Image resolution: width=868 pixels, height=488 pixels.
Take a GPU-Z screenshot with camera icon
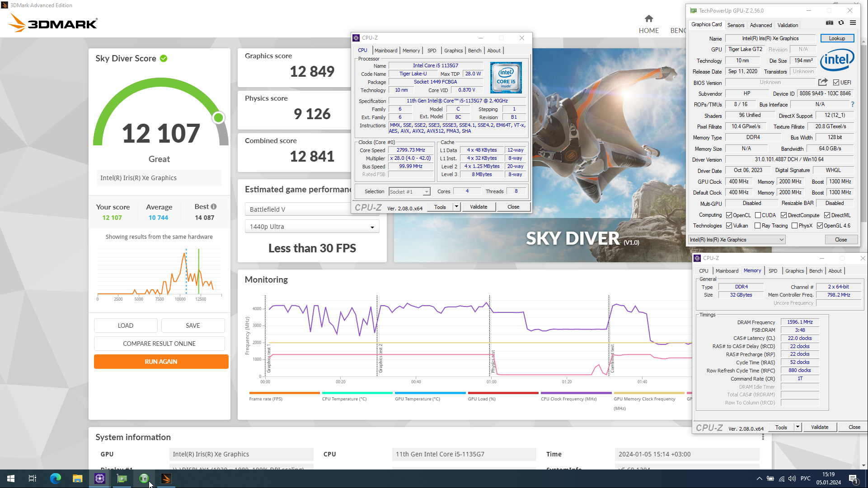click(830, 23)
